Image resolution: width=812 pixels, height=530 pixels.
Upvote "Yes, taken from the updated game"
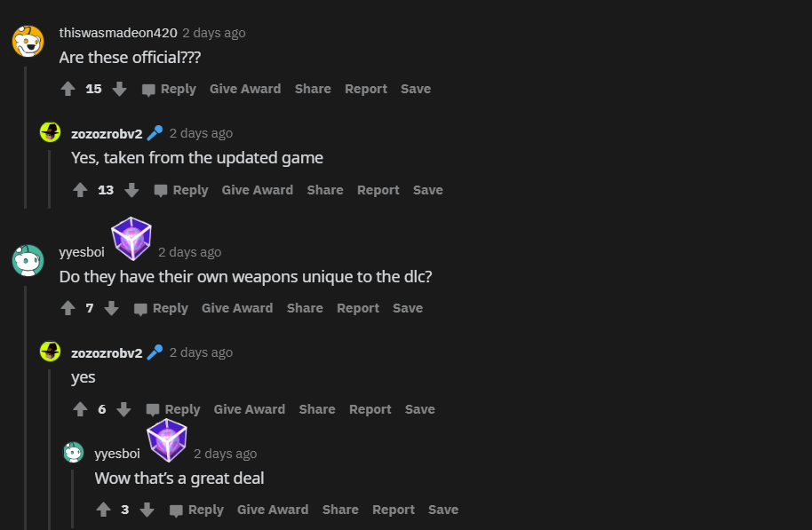point(80,190)
